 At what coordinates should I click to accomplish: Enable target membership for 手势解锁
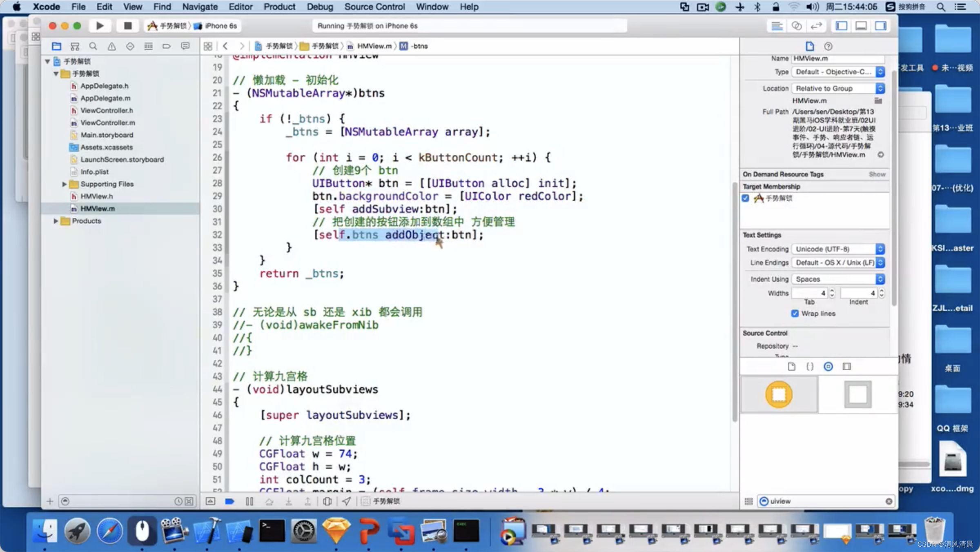point(745,198)
